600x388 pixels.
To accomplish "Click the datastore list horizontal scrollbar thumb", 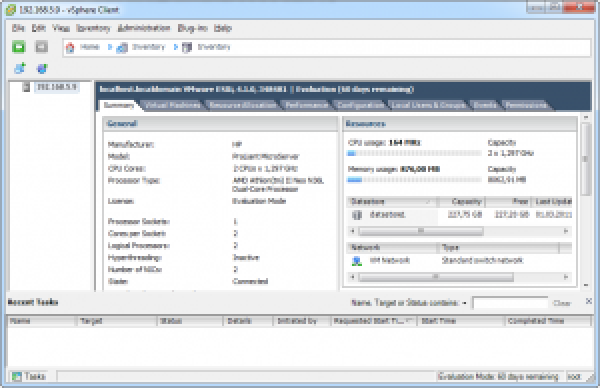I will coord(421,231).
